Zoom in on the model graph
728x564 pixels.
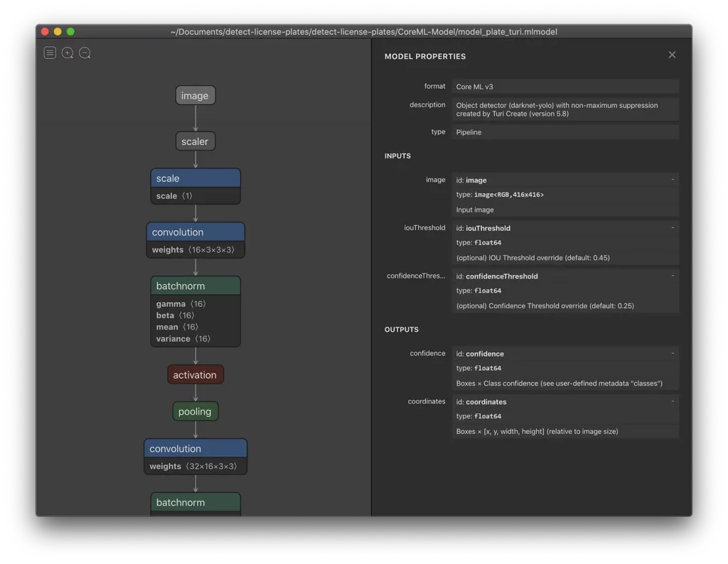click(68, 53)
